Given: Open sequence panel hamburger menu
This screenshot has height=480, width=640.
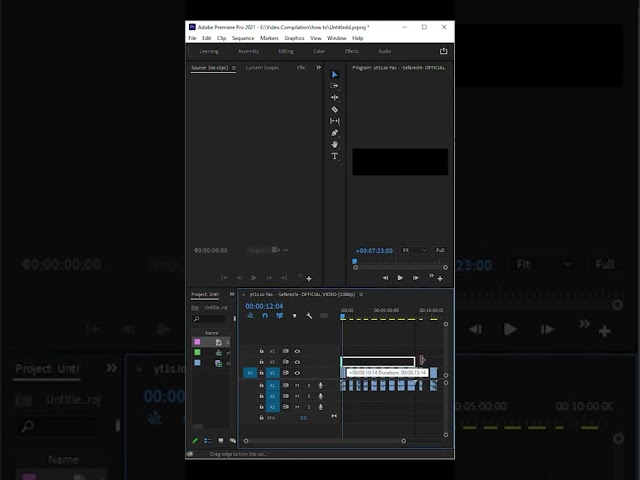Looking at the screenshot, I should click(x=361, y=294).
